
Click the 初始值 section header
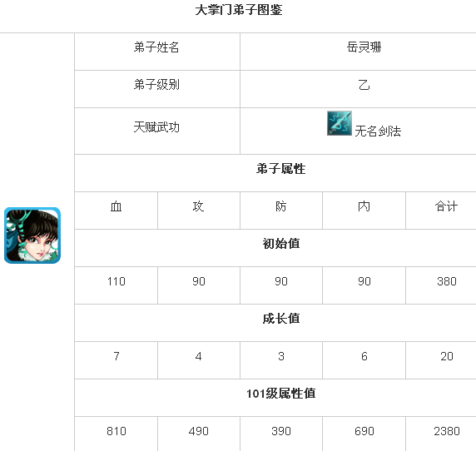tap(281, 244)
